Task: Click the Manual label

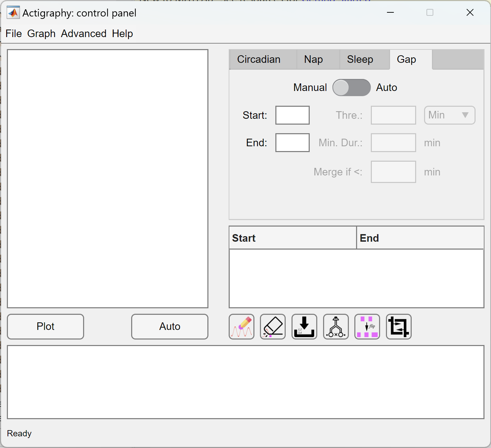Action: click(310, 88)
